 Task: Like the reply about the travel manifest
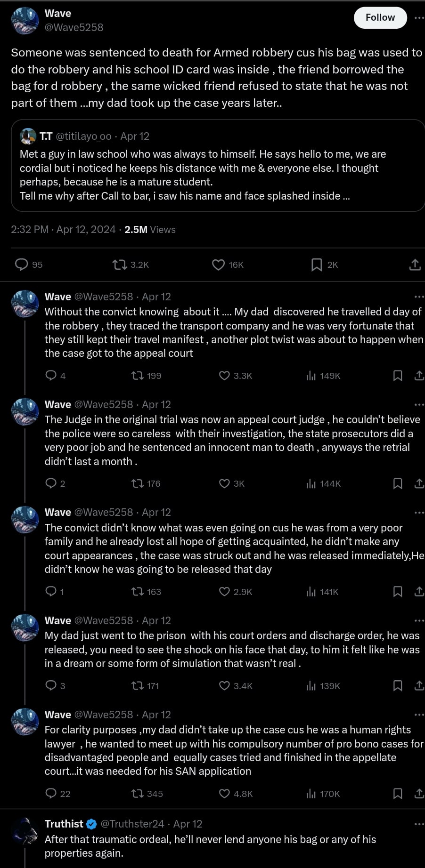coord(225,375)
